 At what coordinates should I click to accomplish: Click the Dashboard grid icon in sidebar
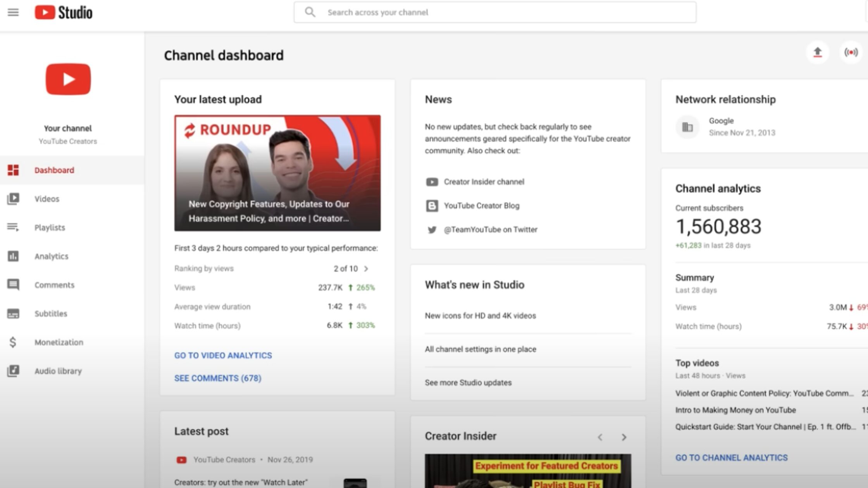[x=13, y=170]
